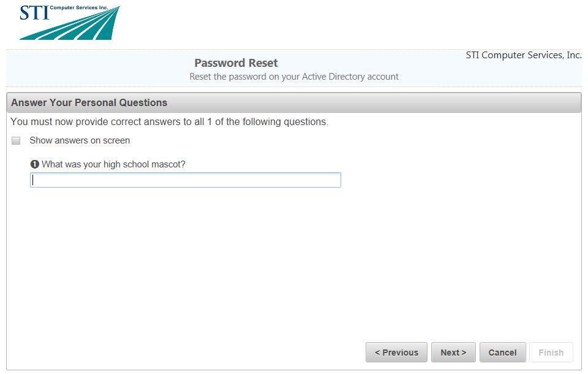Proceed using the Next button
Screen dimensions: 588x374
453,353
